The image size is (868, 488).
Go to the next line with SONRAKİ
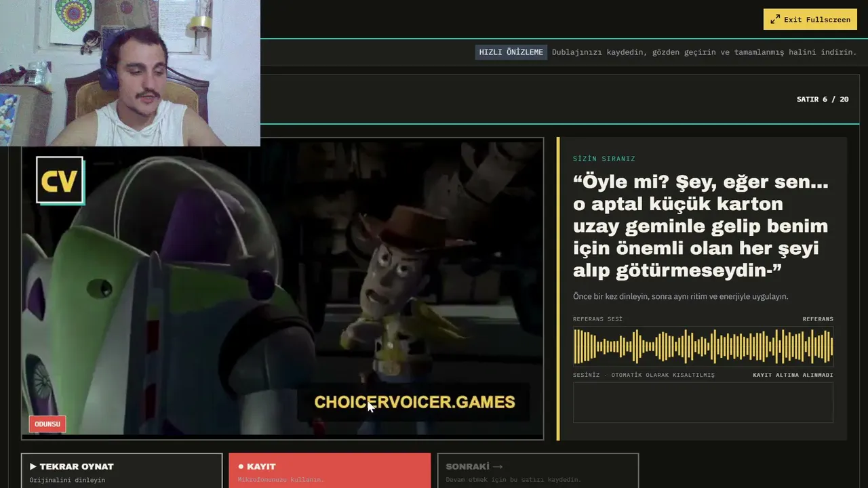pos(538,470)
